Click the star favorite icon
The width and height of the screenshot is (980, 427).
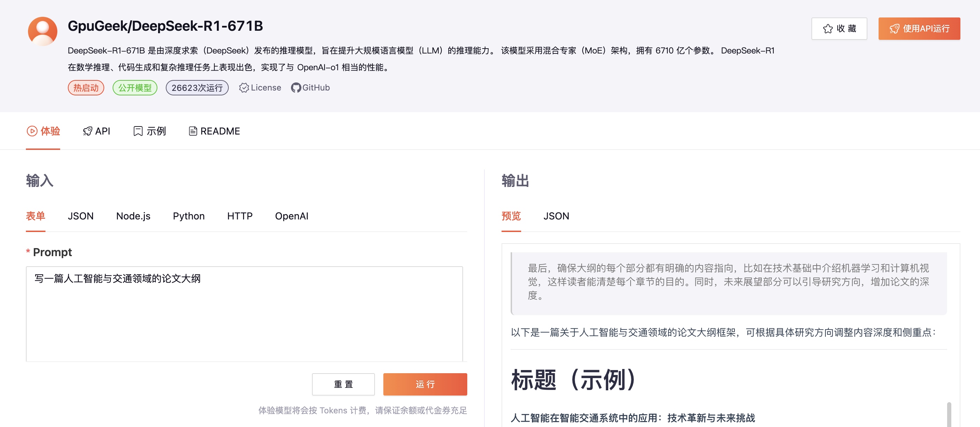[x=828, y=29]
